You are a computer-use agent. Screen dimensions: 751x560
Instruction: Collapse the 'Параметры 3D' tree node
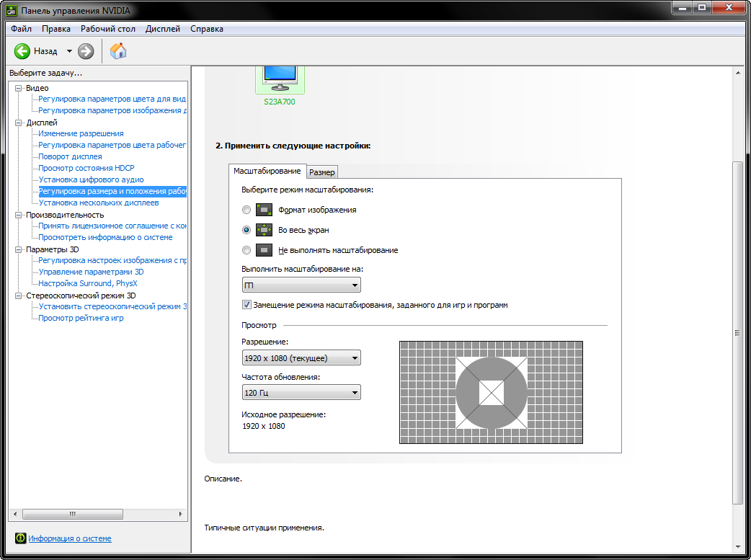pyautogui.click(x=19, y=249)
